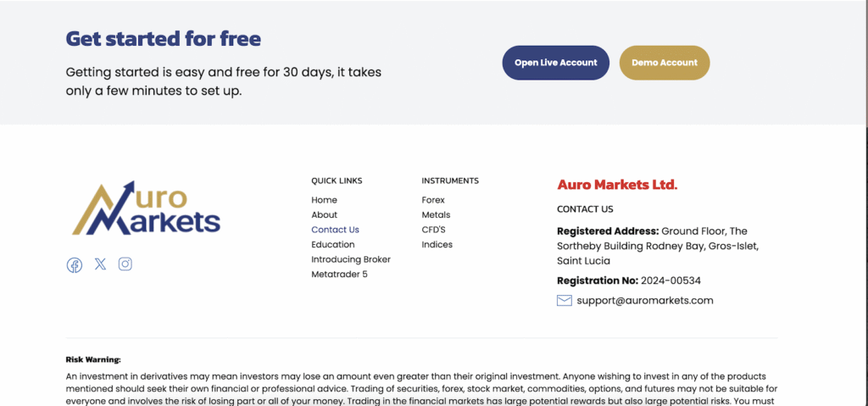The height and width of the screenshot is (406, 868).
Task: Open the Forex instruments link
Action: (x=433, y=200)
